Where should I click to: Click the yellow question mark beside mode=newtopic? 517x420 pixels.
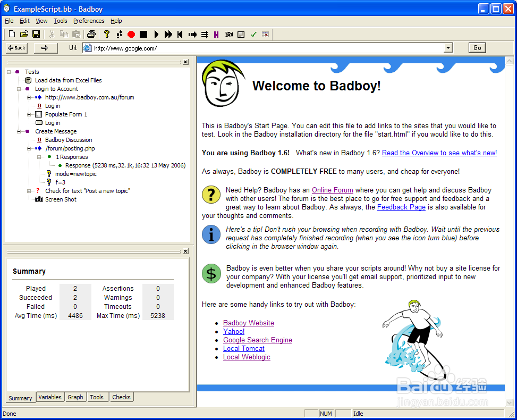pos(49,173)
